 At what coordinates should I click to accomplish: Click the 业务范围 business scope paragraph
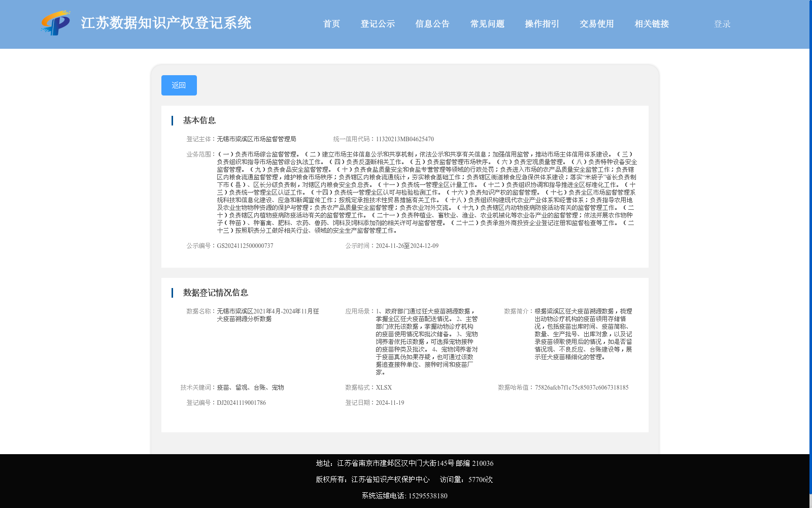pos(427,193)
